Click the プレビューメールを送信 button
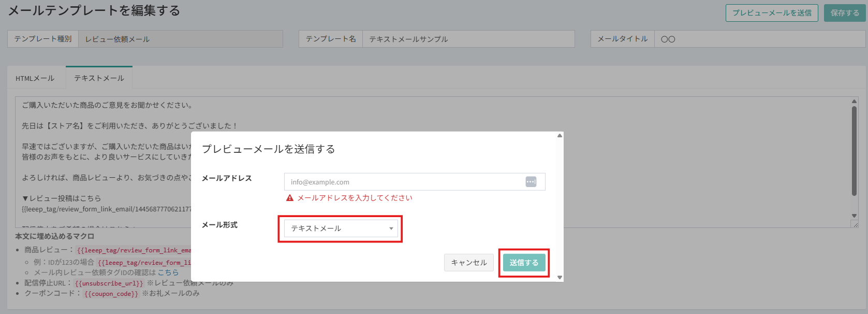The height and width of the screenshot is (314, 868). [772, 13]
